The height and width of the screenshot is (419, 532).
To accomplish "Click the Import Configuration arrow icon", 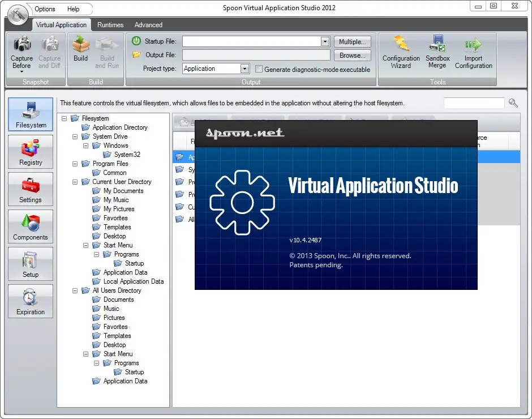I will (x=473, y=44).
